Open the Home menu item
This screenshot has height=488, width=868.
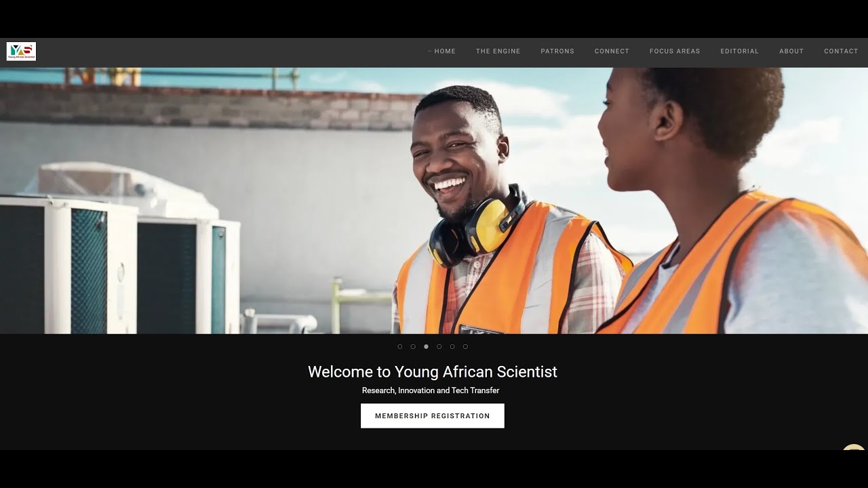445,52
